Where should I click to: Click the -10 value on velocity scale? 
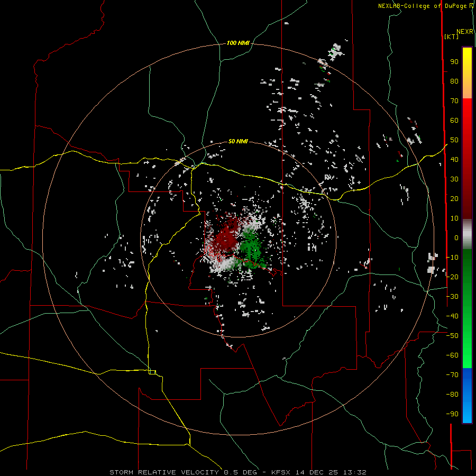click(x=452, y=258)
